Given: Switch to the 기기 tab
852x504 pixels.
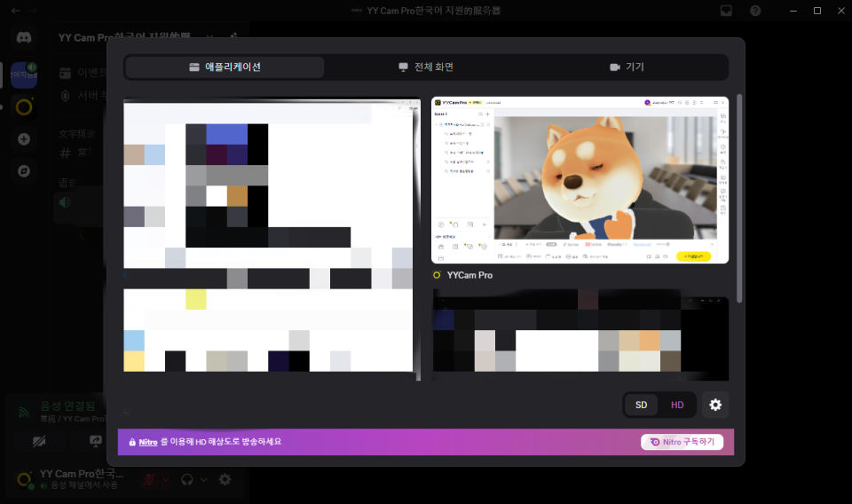Looking at the screenshot, I should click(627, 67).
